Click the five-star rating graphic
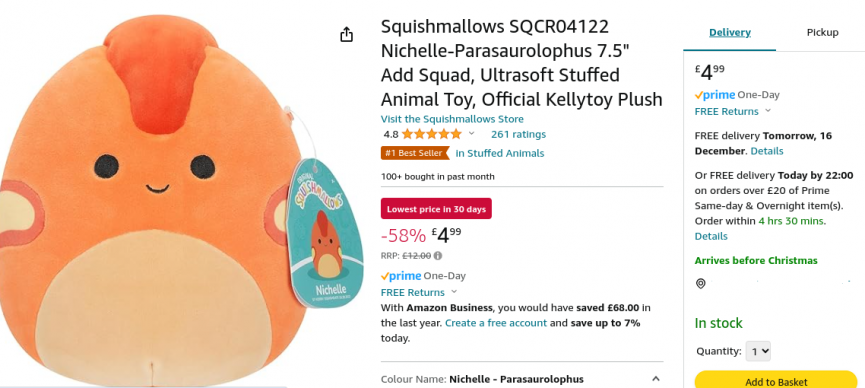865x388 pixels. click(431, 134)
